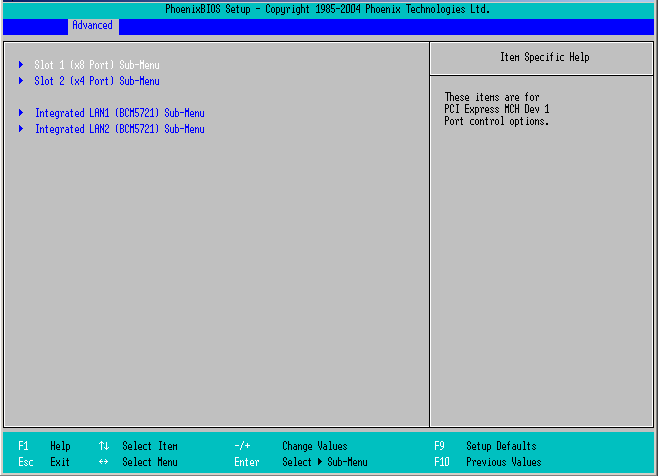Click the triangle next to Integrated LAN2
Image resolution: width=658 pixels, height=476 pixels.
click(x=20, y=129)
